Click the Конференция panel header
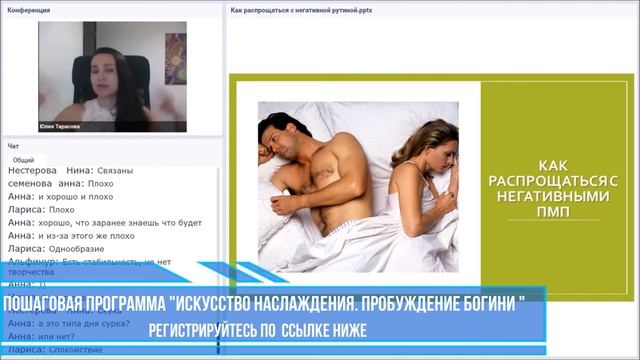This screenshot has width=640, height=360. point(29,10)
